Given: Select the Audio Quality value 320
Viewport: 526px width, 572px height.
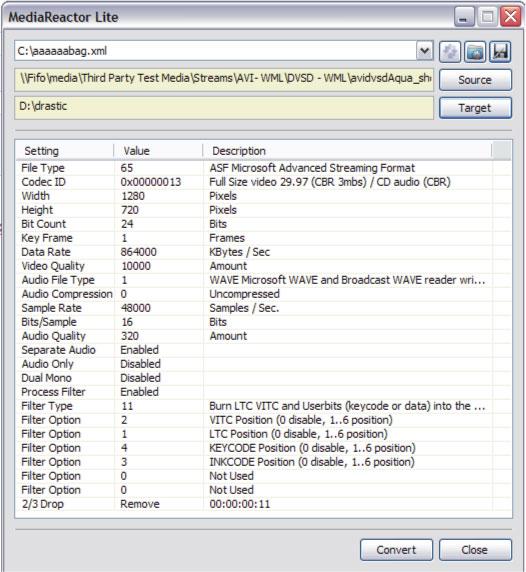Looking at the screenshot, I should [x=130, y=336].
